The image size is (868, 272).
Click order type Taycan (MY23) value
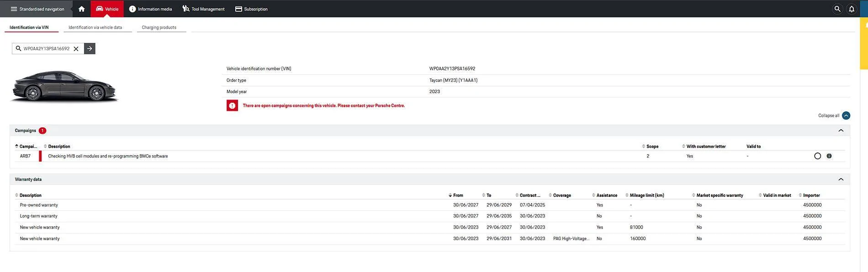[x=453, y=80]
